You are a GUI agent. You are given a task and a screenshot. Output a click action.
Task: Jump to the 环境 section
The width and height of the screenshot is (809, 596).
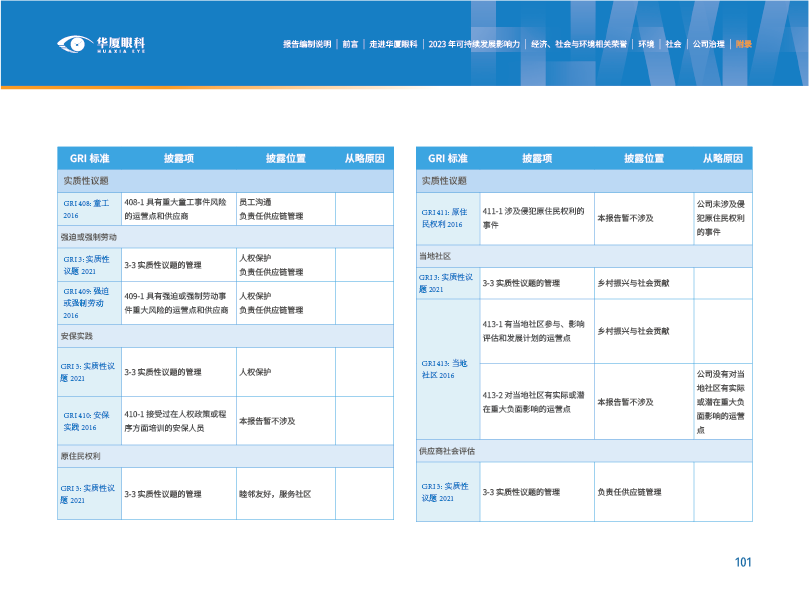[646, 45]
